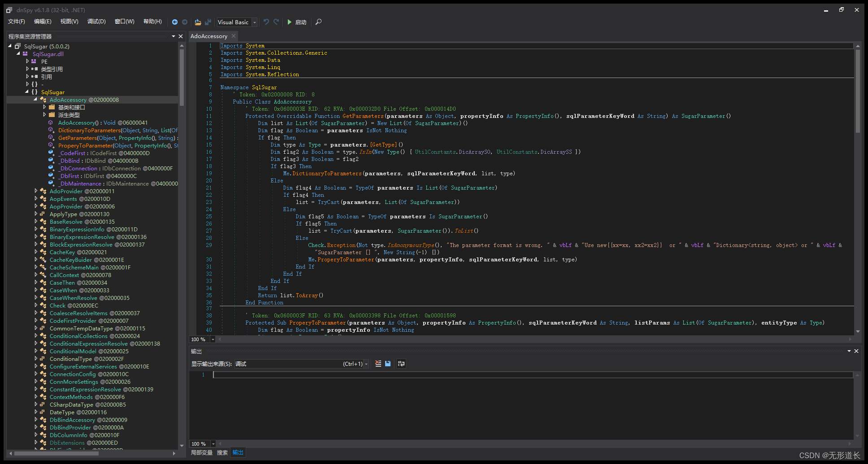Close the assembly explorer panel
This screenshot has width=868, height=464.
click(181, 36)
